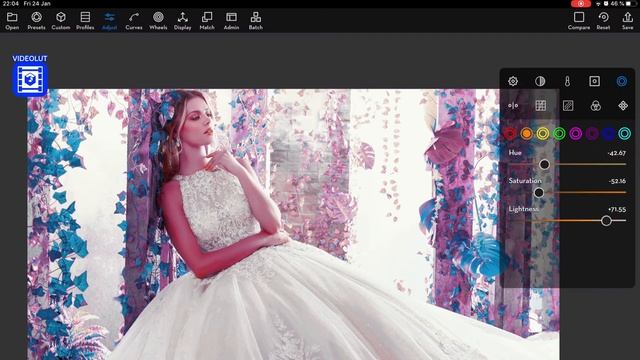Click the VIDEOLUT app logo icon

[30, 80]
